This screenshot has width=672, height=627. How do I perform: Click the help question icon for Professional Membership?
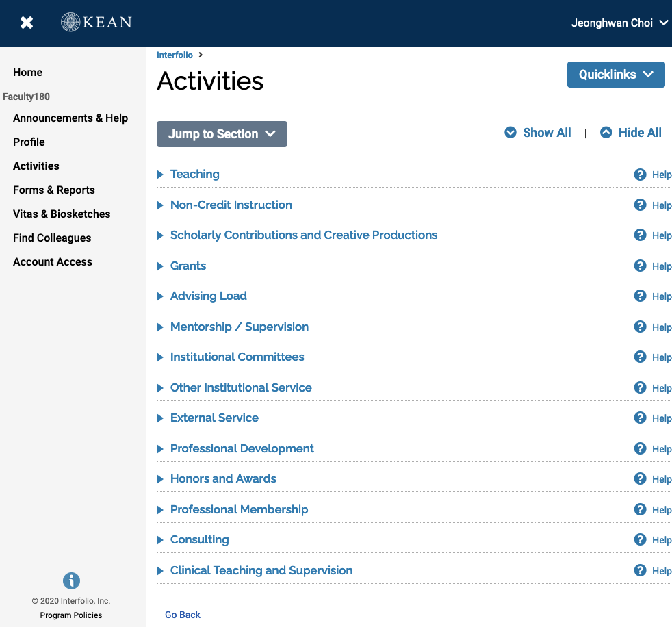pos(640,509)
